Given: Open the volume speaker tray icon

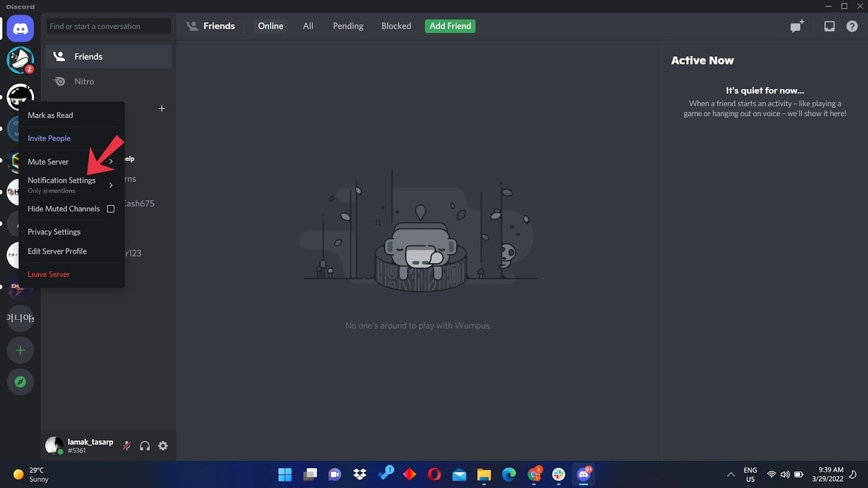Looking at the screenshot, I should pyautogui.click(x=785, y=475).
